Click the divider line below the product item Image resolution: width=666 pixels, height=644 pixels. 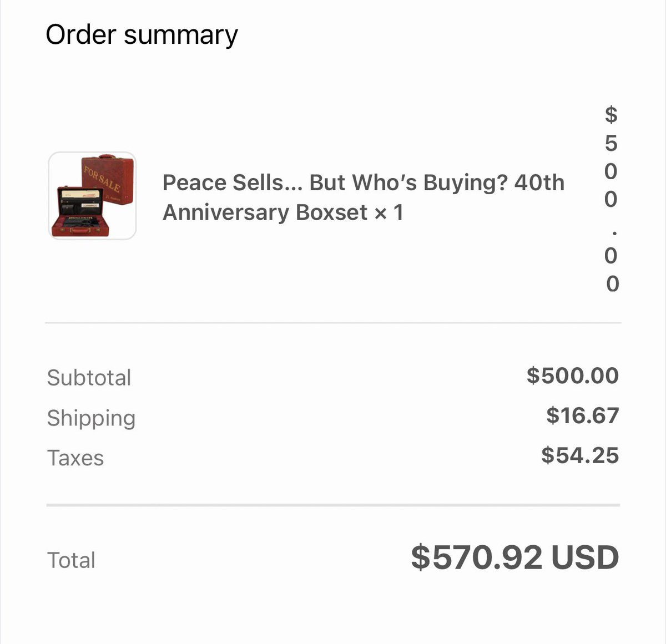pyautogui.click(x=333, y=322)
